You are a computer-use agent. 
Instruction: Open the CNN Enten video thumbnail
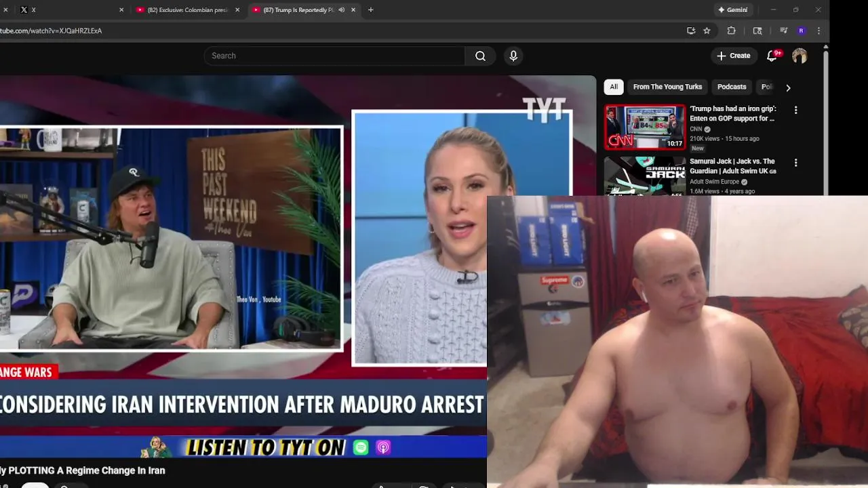tap(645, 127)
